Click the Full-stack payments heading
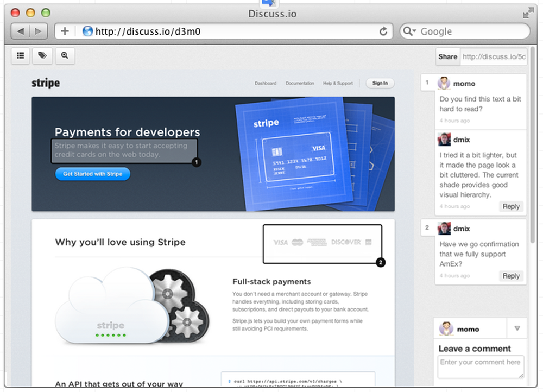The image size is (543, 392). [272, 282]
